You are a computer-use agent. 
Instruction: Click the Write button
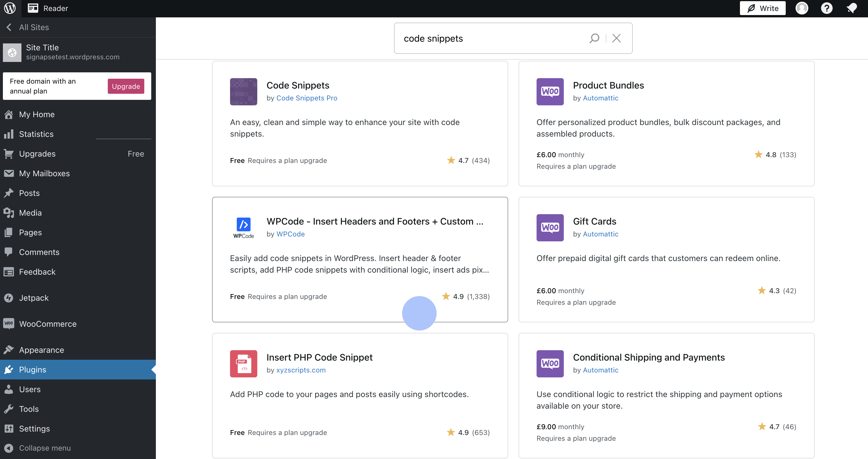click(763, 8)
